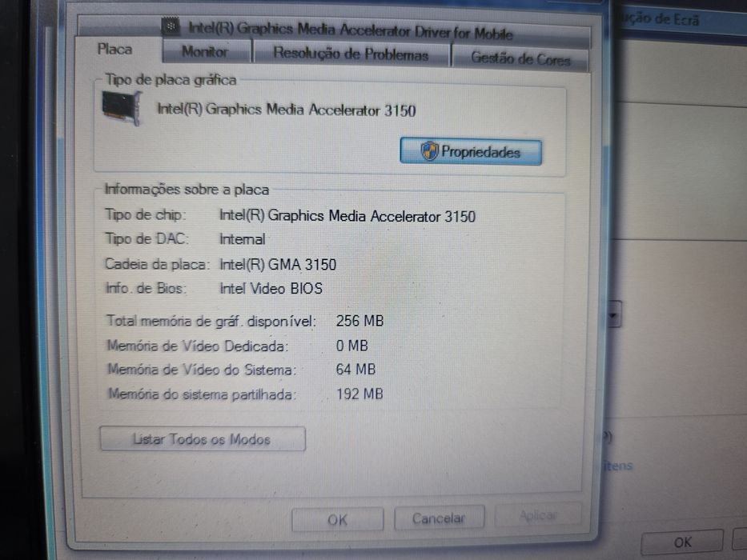
Task: Click the '256 MB' value
Action: point(359,321)
